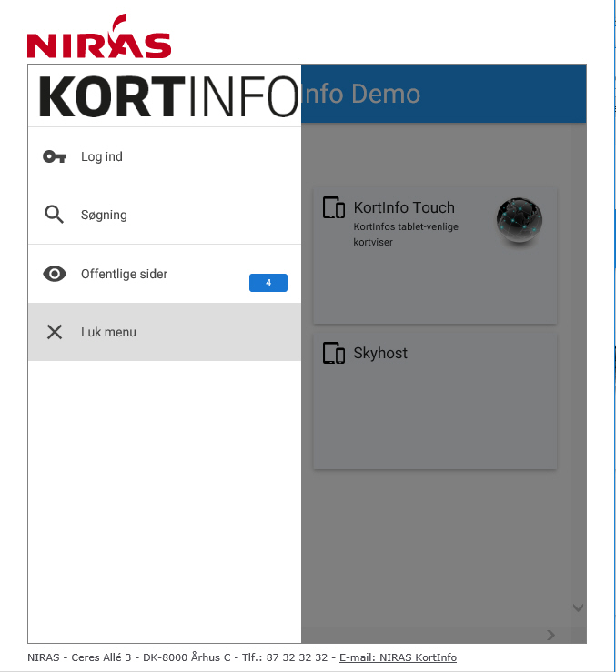616x672 pixels.
Task: Click the NIRAS red logo
Action: pyautogui.click(x=99, y=36)
